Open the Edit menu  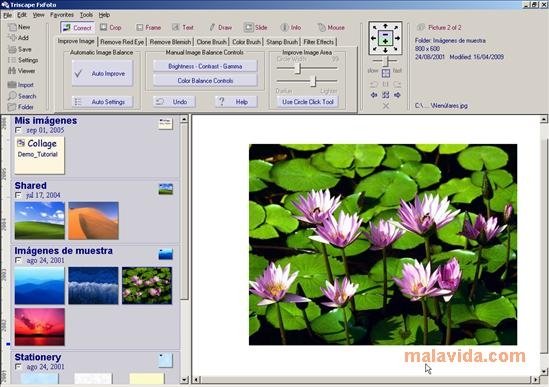click(22, 15)
